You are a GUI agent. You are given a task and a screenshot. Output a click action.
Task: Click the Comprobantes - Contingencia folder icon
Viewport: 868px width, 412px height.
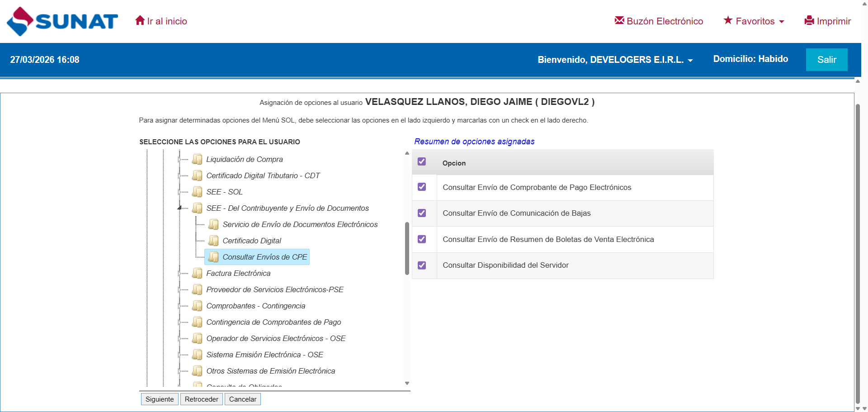pyautogui.click(x=197, y=306)
